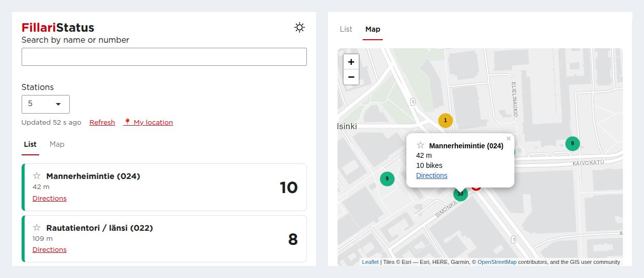The height and width of the screenshot is (278, 644).
Task: Open Leaflet attribution link
Action: 370,262
